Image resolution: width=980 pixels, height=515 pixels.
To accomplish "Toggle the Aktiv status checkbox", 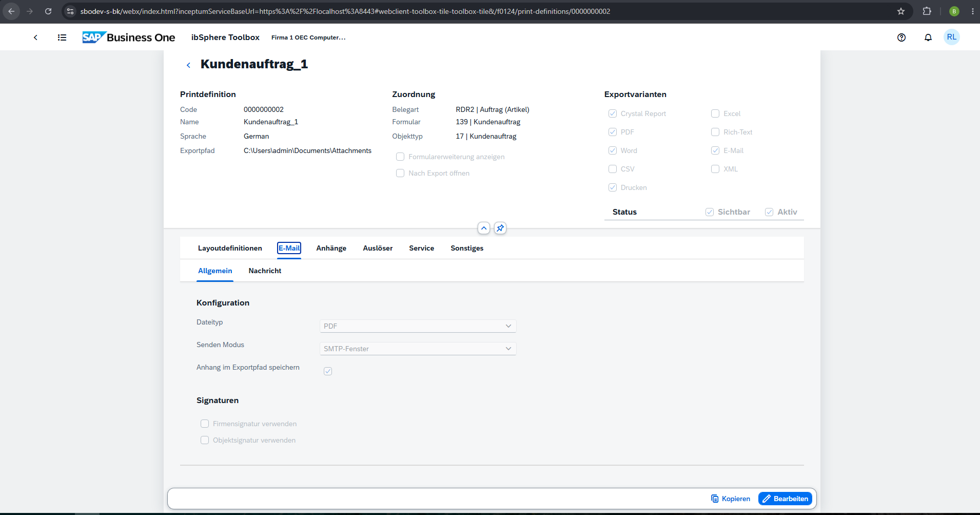I will coord(769,212).
